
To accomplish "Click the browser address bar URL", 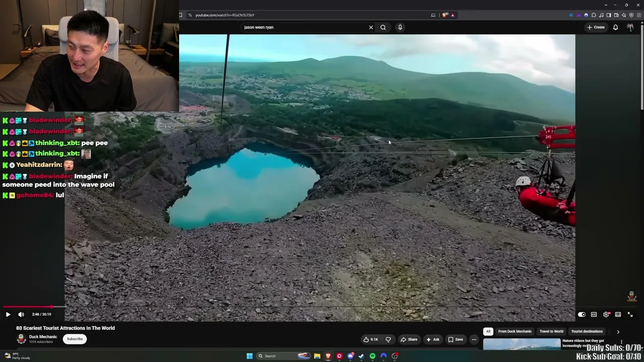I will tap(225, 15).
